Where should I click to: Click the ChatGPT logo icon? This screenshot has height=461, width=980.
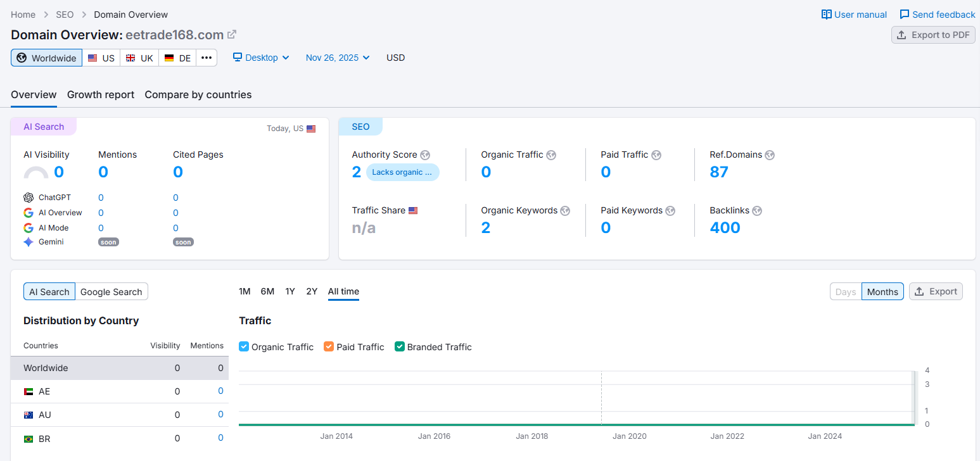click(29, 198)
